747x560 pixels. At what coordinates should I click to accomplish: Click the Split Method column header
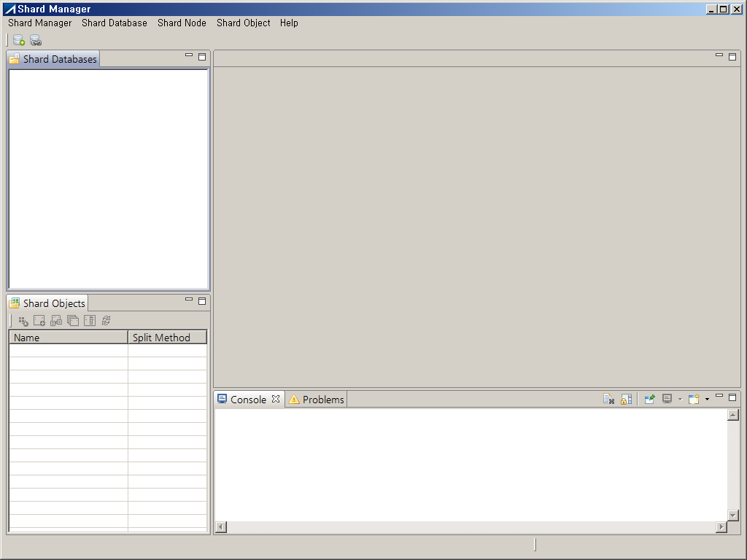166,338
